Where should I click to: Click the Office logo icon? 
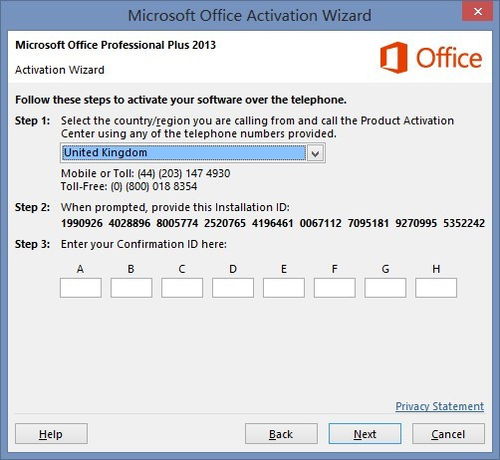click(394, 57)
